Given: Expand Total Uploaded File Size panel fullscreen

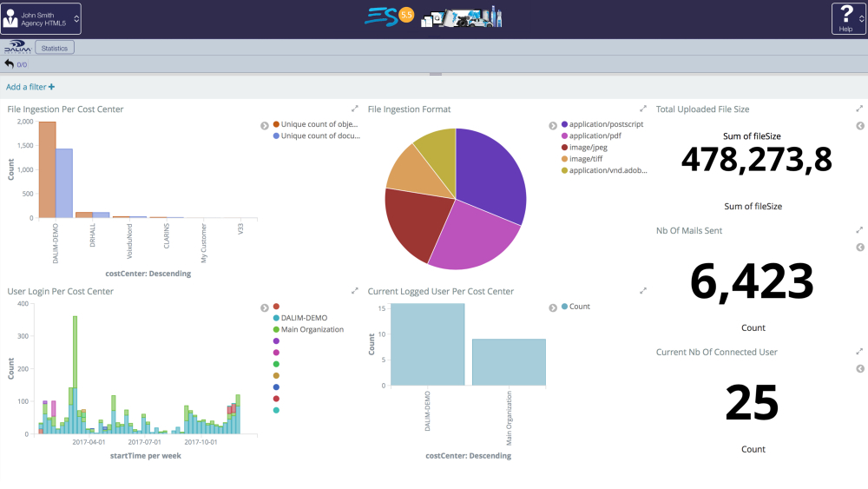Looking at the screenshot, I should tap(859, 109).
